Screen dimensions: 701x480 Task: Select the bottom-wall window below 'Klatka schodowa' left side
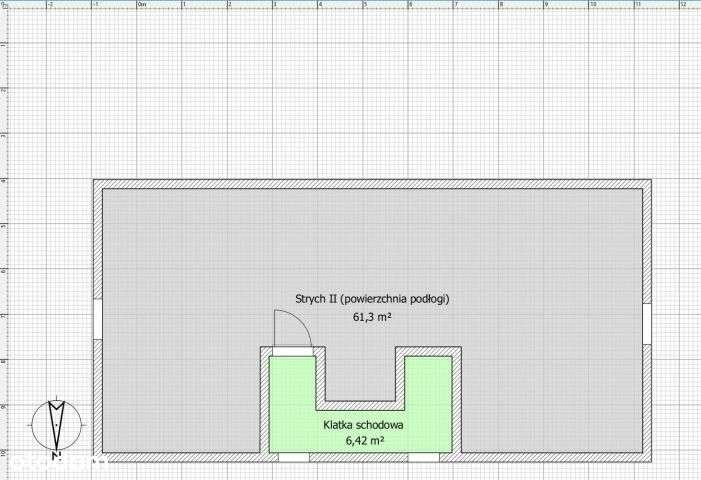pos(294,457)
